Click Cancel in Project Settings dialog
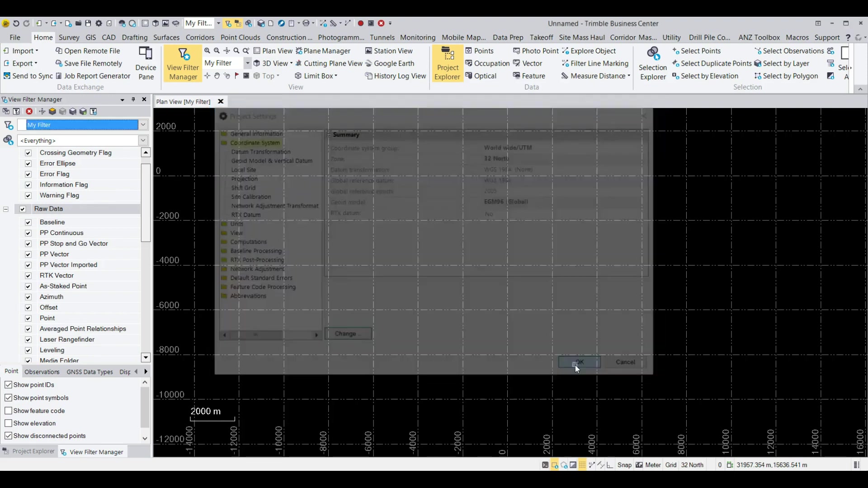 tap(625, 362)
